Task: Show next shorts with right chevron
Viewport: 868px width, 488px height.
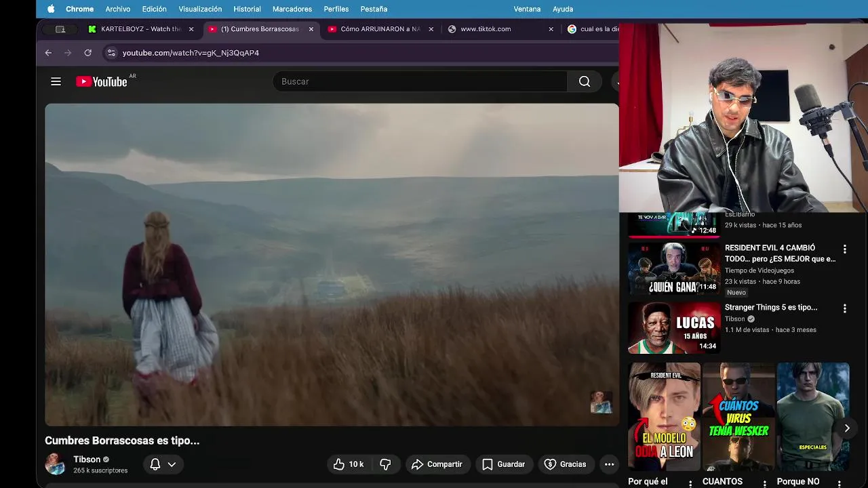Action: tap(847, 428)
